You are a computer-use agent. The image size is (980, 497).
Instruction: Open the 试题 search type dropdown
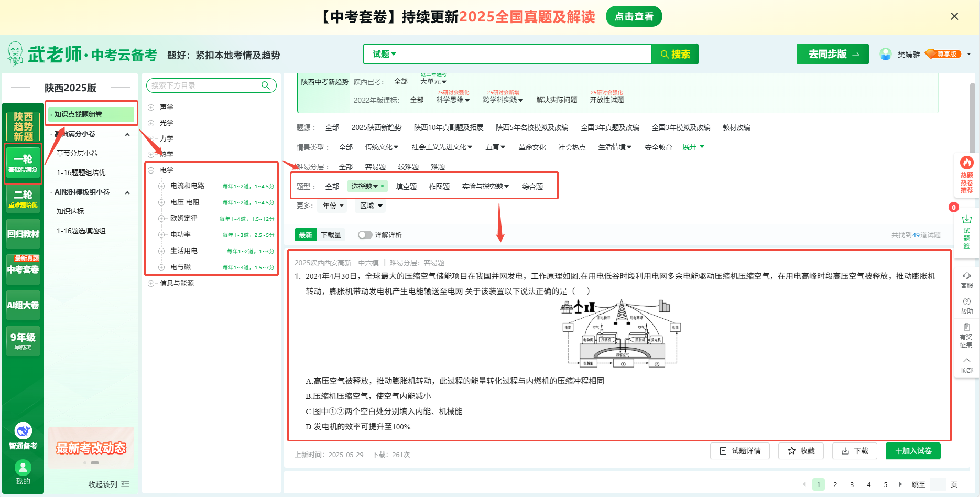pos(384,54)
